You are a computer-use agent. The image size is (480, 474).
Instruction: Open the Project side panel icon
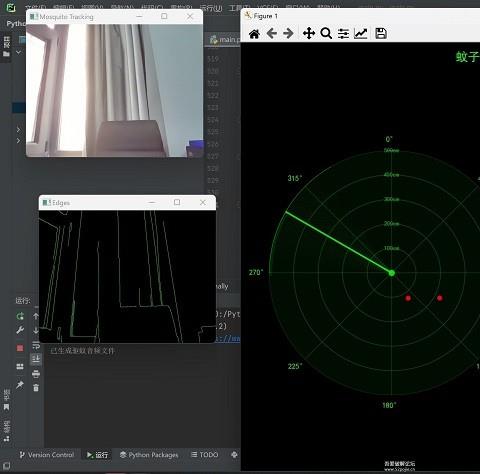coord(6,47)
